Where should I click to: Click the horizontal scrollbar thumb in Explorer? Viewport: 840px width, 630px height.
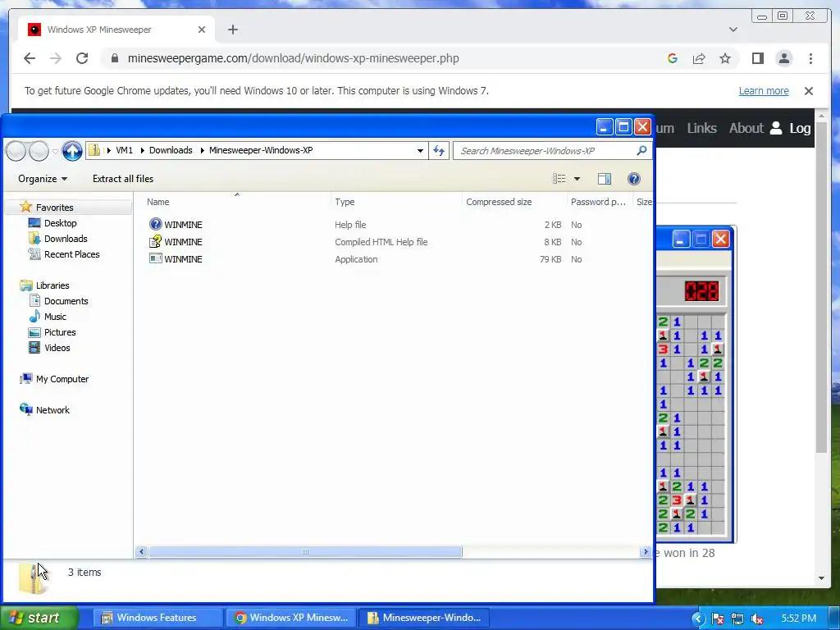coord(305,552)
